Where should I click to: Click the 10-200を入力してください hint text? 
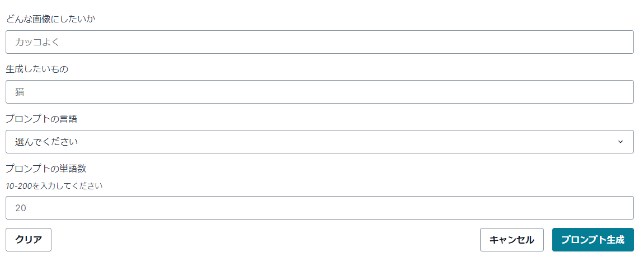(54, 185)
